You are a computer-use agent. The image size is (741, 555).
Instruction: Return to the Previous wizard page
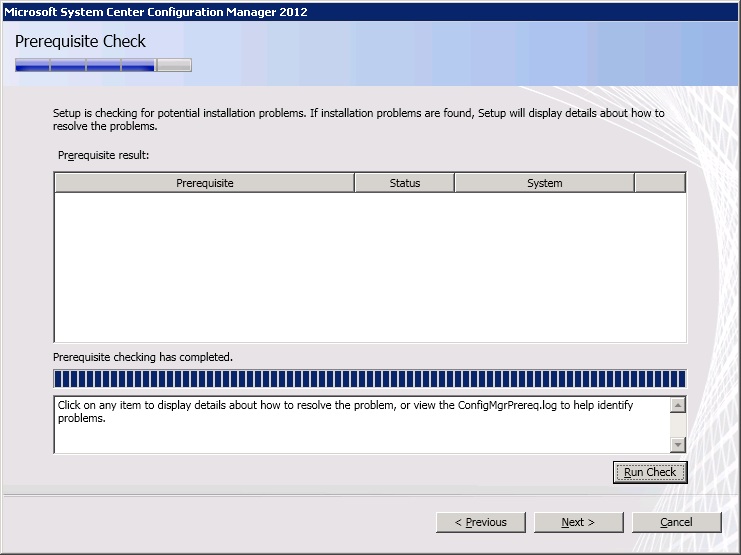click(481, 522)
